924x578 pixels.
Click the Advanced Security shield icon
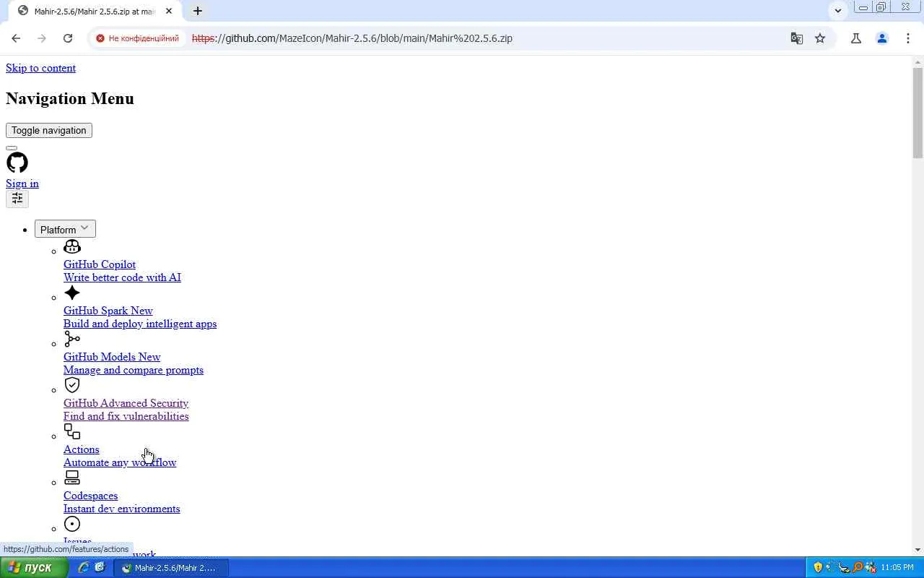pos(72,385)
